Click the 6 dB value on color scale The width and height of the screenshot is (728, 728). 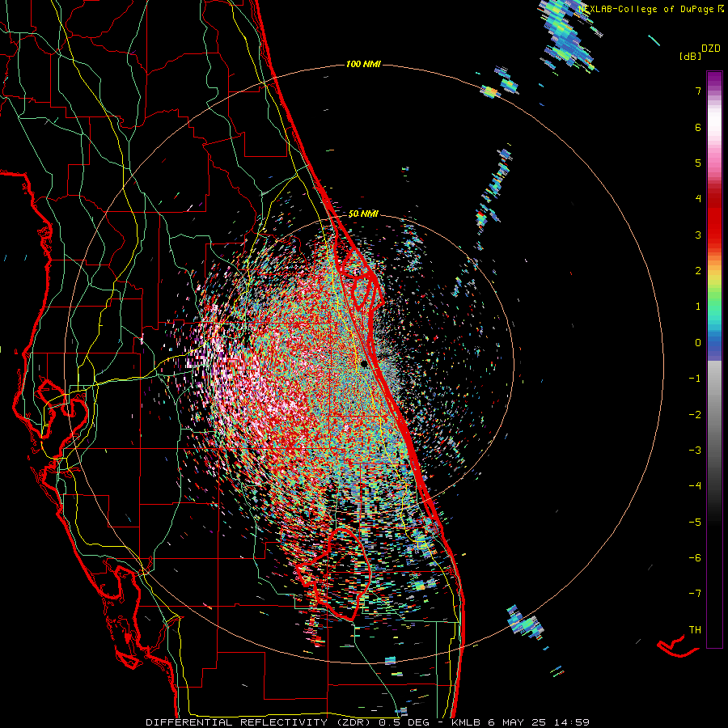[x=698, y=127]
